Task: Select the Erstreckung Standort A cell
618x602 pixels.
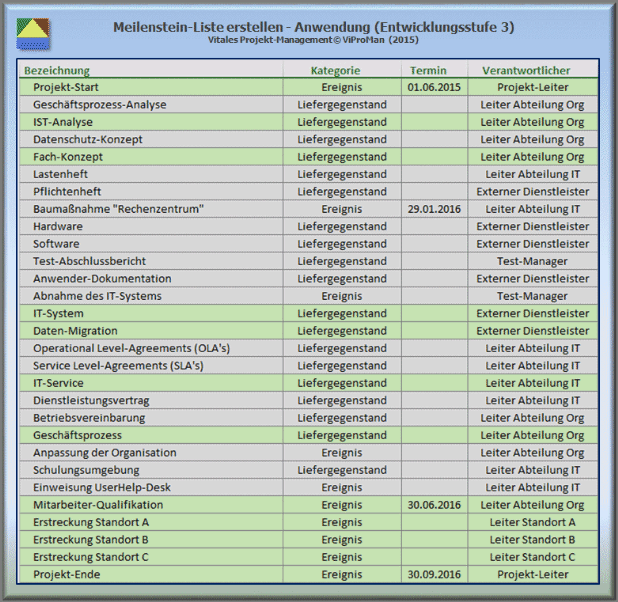Action: coord(151,522)
